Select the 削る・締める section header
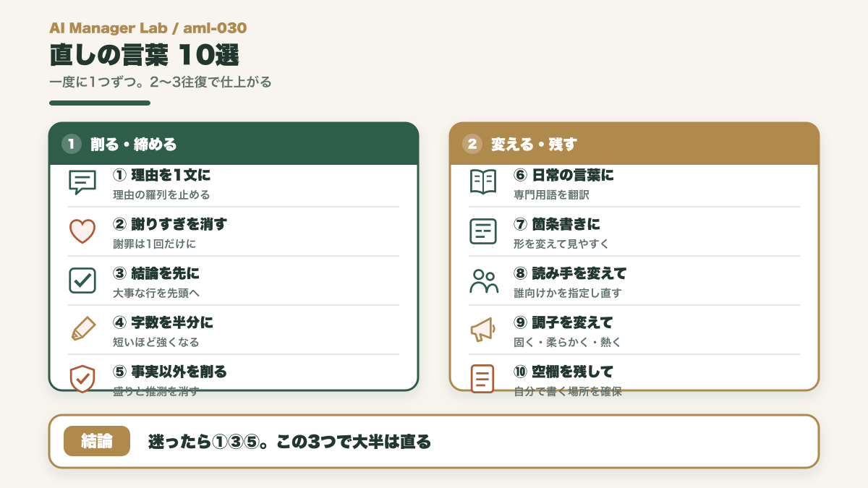Viewport: 868px width, 488px height. pos(234,144)
